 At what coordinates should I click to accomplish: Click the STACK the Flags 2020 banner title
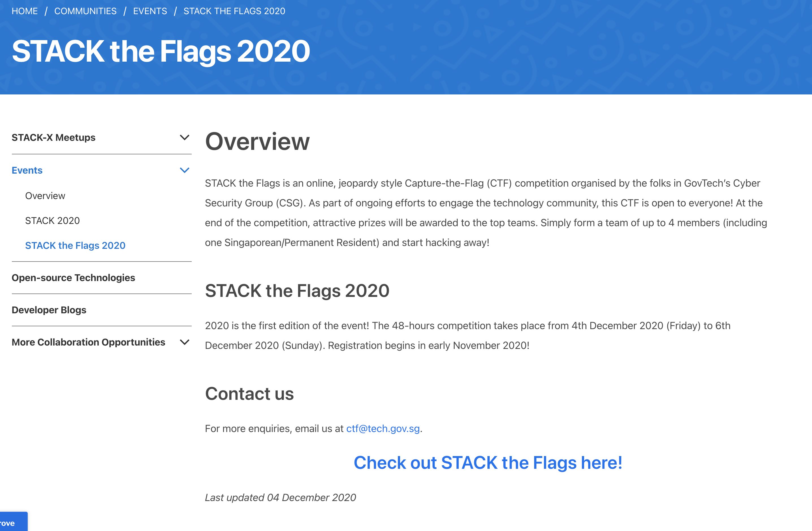point(161,51)
